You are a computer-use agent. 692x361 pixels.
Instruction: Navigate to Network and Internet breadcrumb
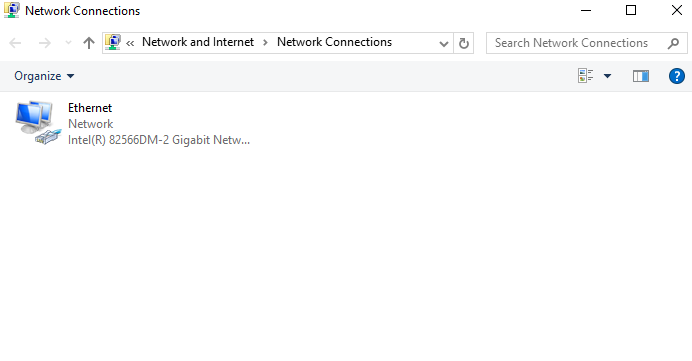[x=198, y=42]
